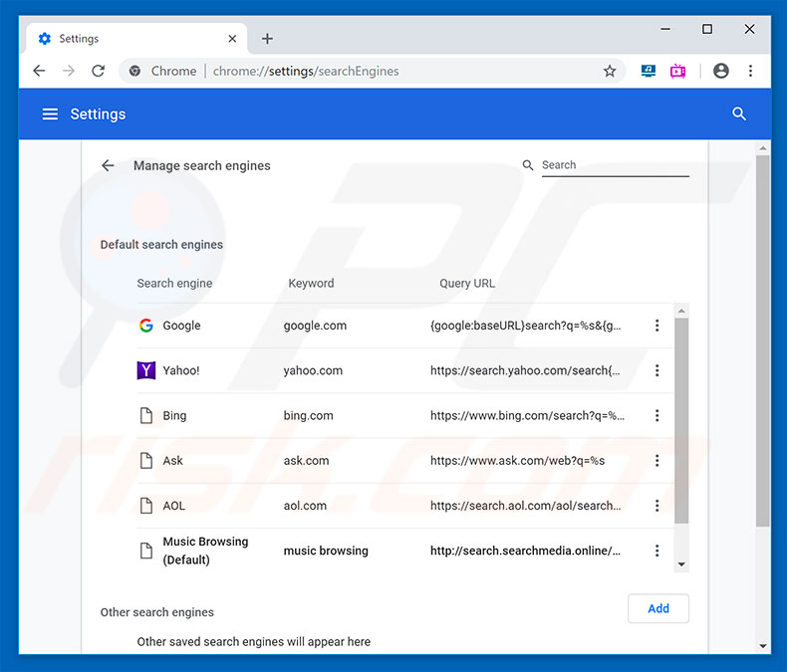The height and width of the screenshot is (672, 787).
Task: Reload the page
Action: [x=99, y=71]
